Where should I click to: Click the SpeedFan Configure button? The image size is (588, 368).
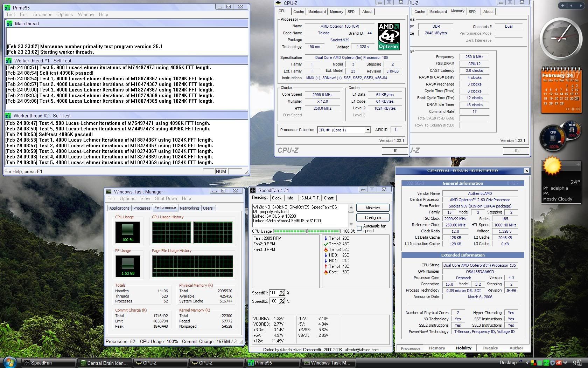(x=373, y=218)
